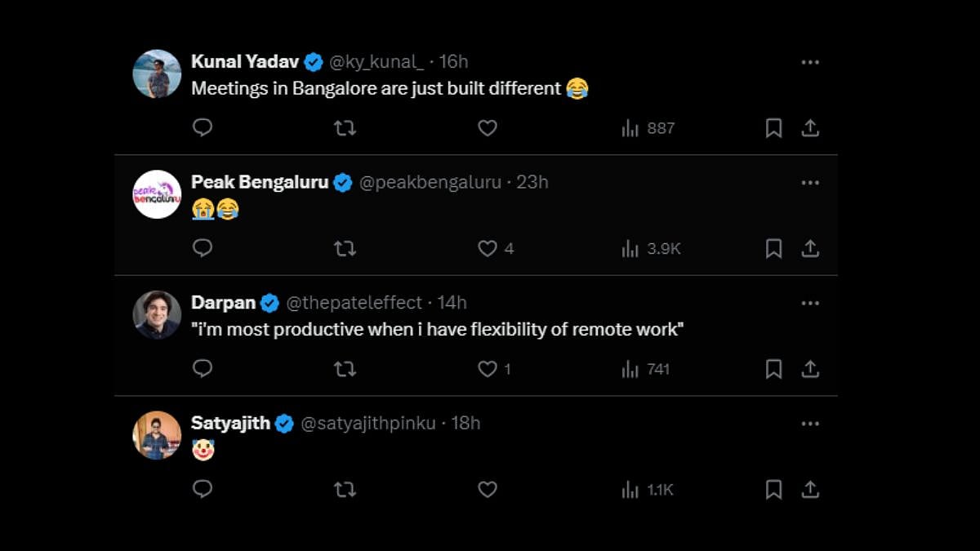
Task: Visit the @thepateleffect profile handle
Action: pyautogui.click(x=354, y=303)
